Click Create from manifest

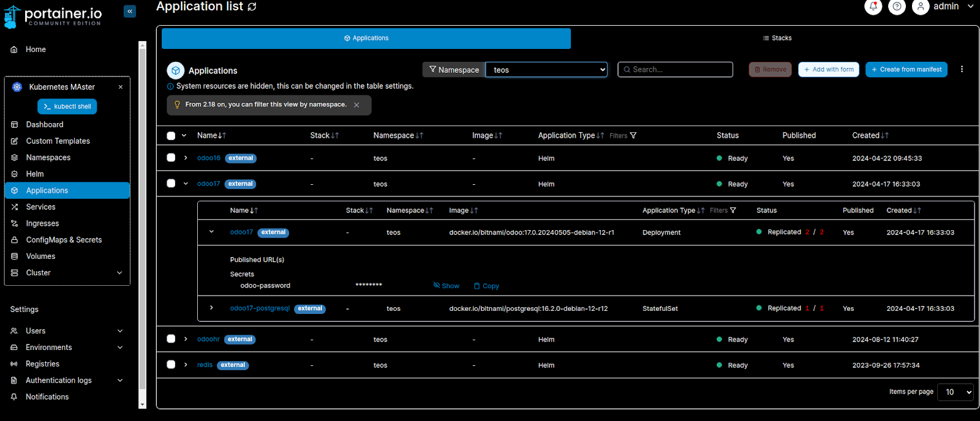coord(907,70)
